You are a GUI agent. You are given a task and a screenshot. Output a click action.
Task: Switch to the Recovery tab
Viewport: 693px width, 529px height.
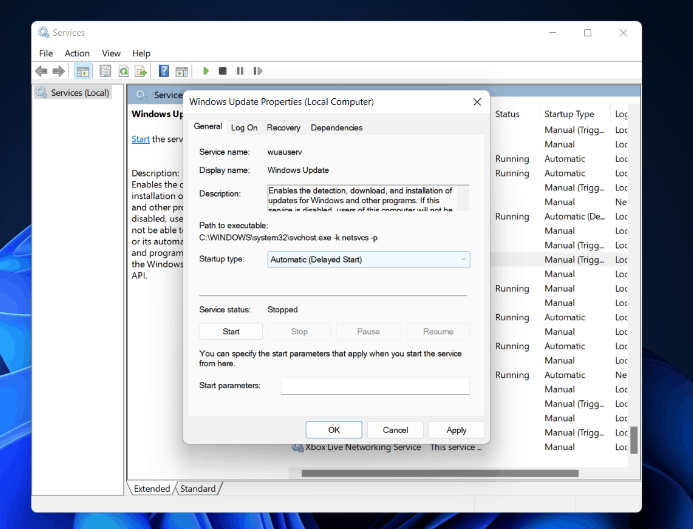tap(283, 128)
